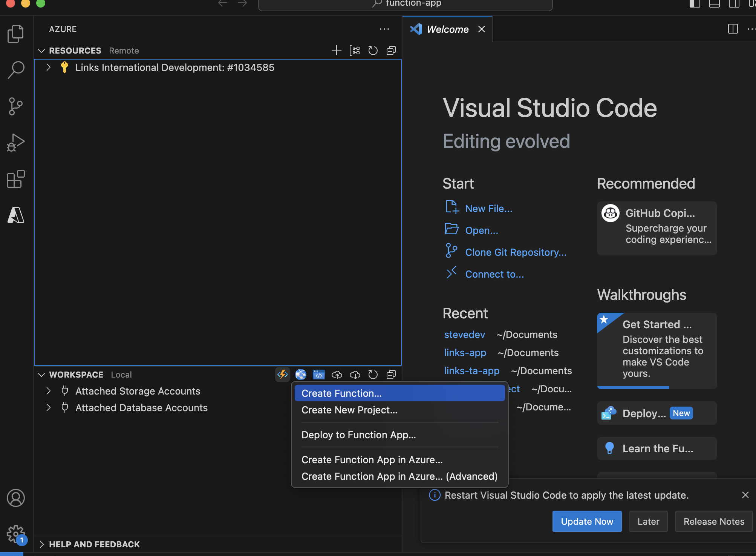Open the GitHub Copilot recommended card
756x556 pixels.
pos(657,228)
